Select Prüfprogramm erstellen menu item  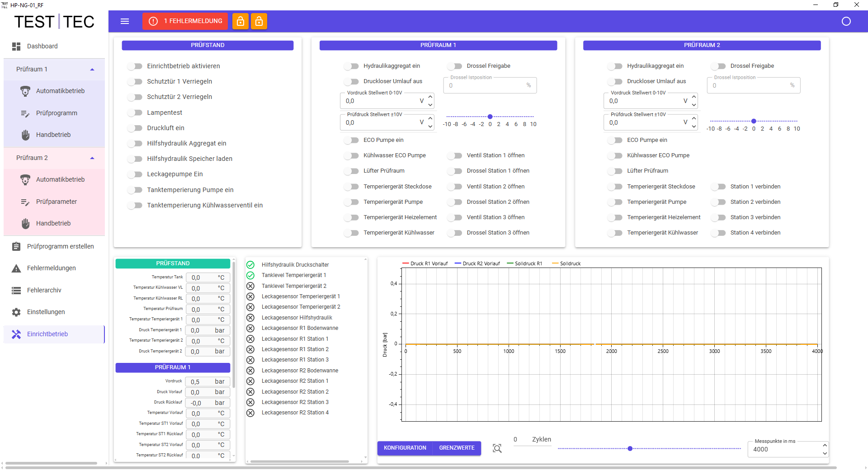[60, 246]
